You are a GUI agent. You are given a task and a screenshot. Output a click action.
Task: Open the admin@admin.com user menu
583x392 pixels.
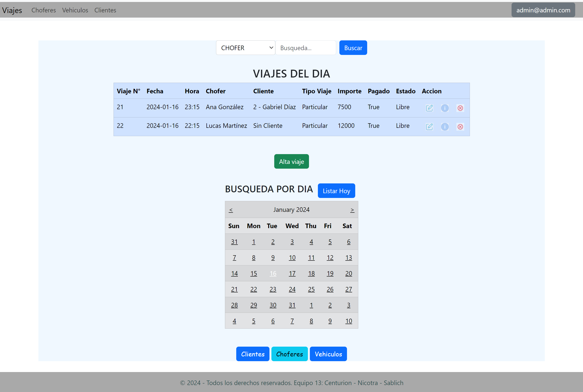click(x=543, y=10)
